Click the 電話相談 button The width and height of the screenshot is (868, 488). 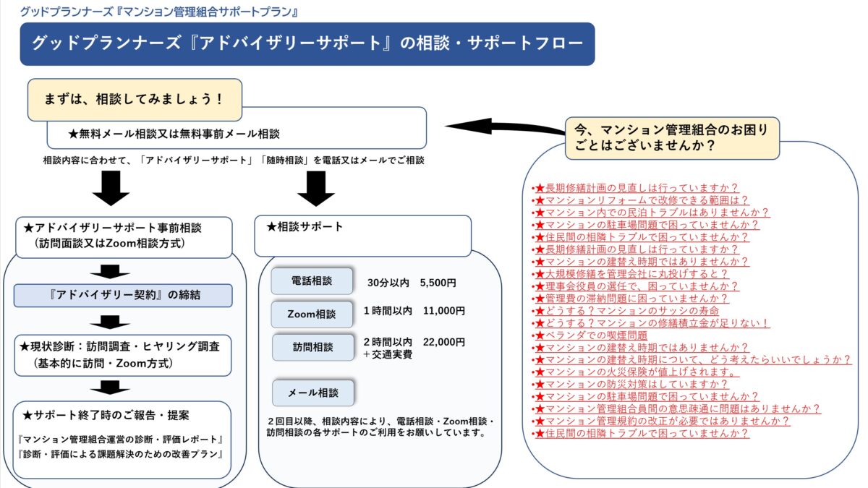(x=312, y=281)
